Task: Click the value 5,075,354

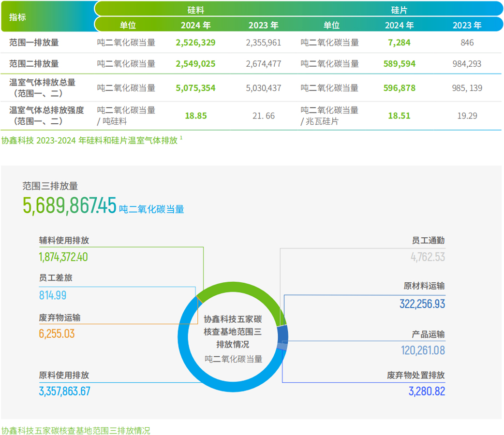Action: coord(195,87)
